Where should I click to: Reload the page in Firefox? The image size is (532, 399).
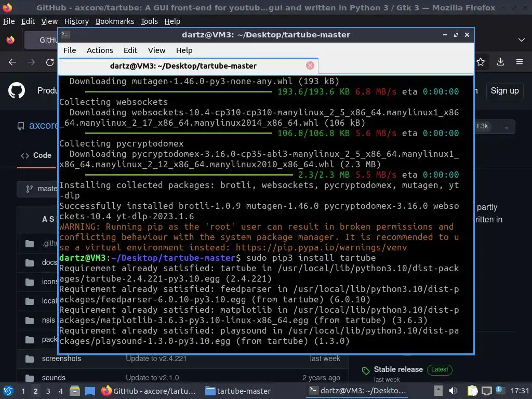pos(50,62)
